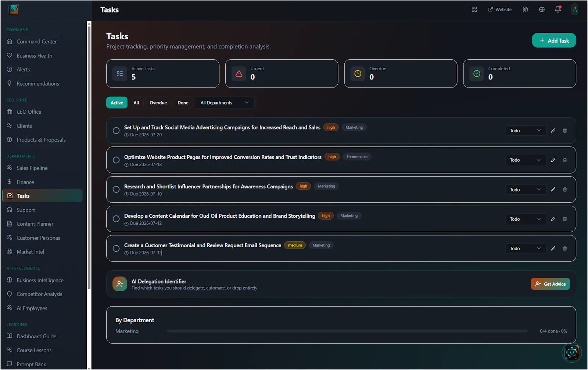Click the Active Tasks list icon

point(120,74)
